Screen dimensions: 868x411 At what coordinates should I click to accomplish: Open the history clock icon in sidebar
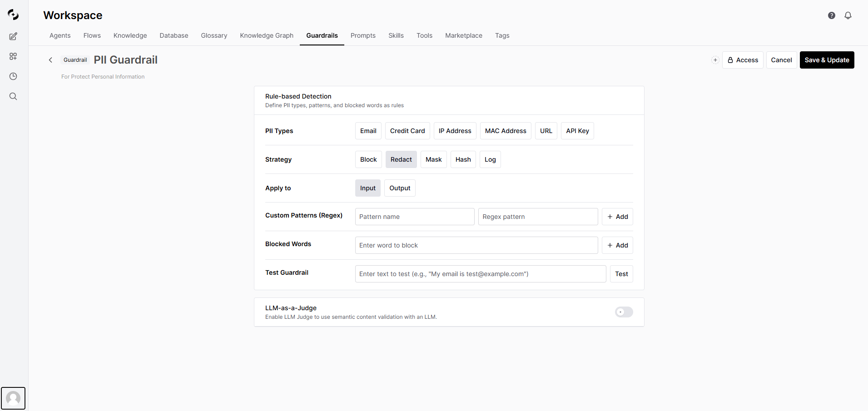(13, 76)
